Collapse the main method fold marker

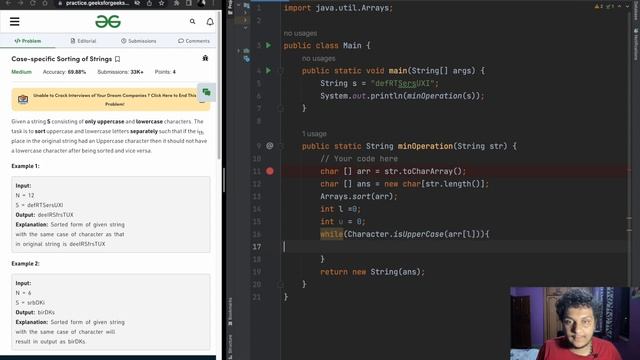281,71
